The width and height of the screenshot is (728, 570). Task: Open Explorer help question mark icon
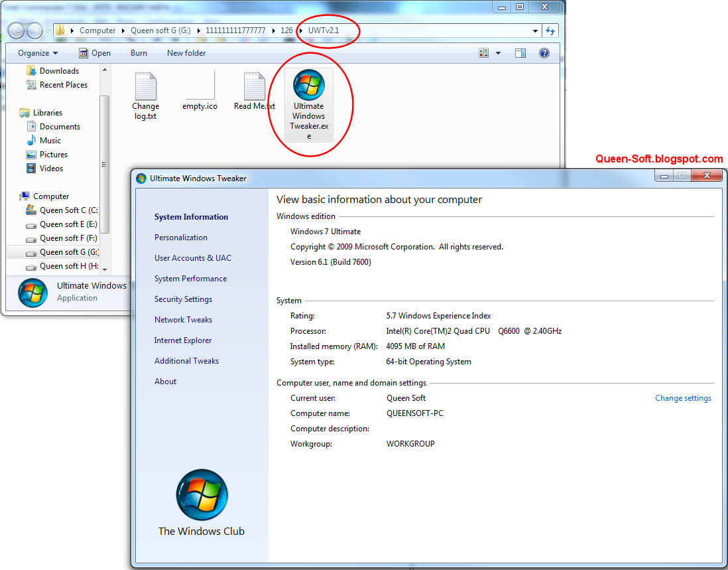click(x=544, y=53)
